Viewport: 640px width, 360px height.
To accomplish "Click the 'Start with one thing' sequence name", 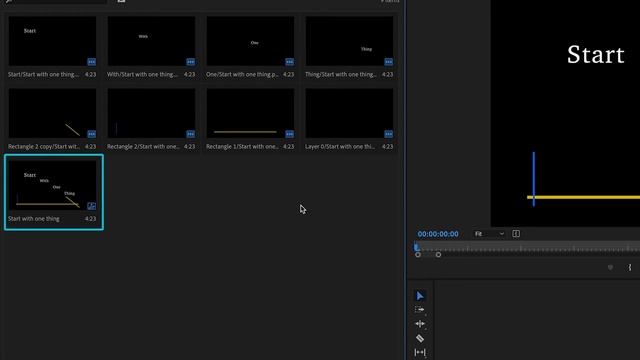I will click(x=33, y=219).
